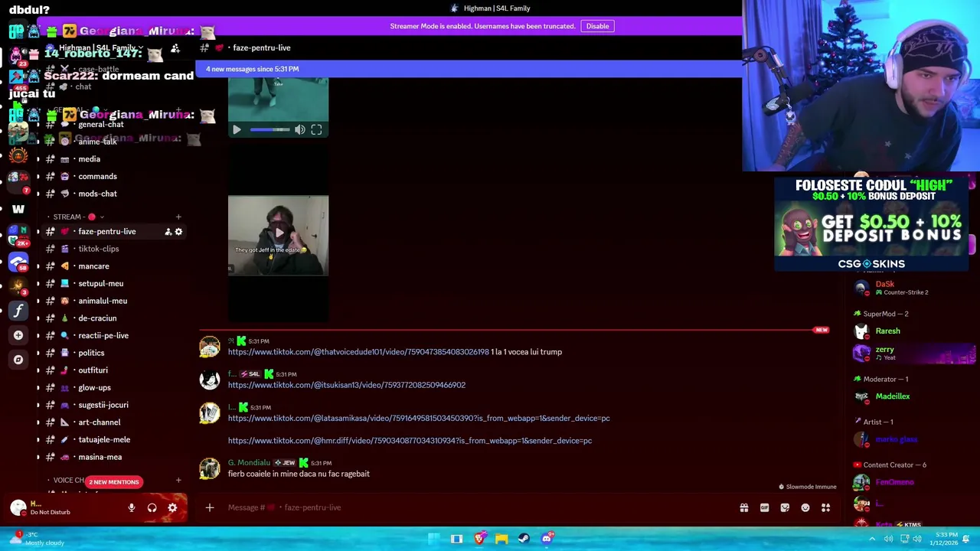The height and width of the screenshot is (551, 980).
Task: Open the thatvoicedude101 TikTok link
Action: pyautogui.click(x=358, y=352)
